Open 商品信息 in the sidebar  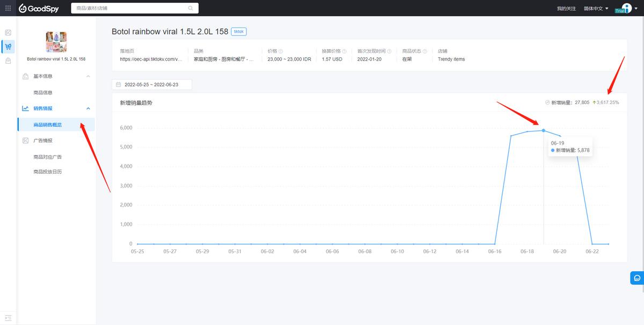[x=43, y=93]
